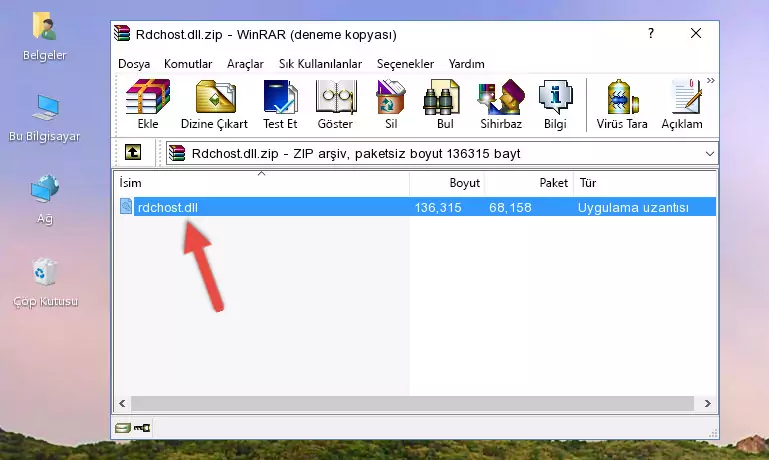The width and height of the screenshot is (769, 460).
Task: Select the Bu Bilgisayar desktop icon
Action: click(x=45, y=118)
